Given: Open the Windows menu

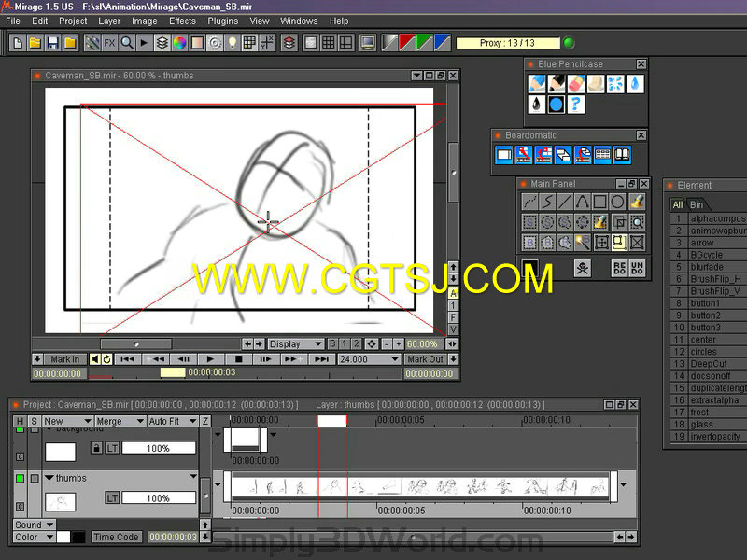Looking at the screenshot, I should coord(299,21).
